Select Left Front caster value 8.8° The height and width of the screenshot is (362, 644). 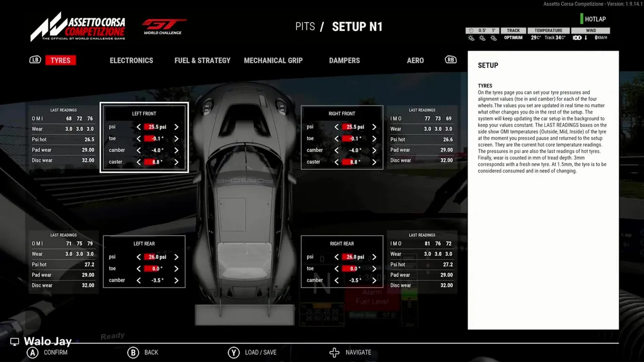[x=157, y=162]
